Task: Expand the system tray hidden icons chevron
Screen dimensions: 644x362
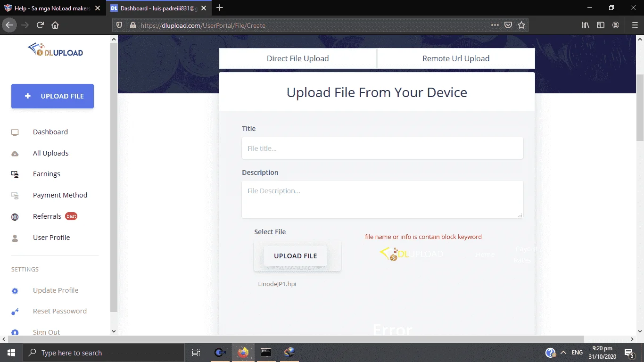Action: coord(563,353)
